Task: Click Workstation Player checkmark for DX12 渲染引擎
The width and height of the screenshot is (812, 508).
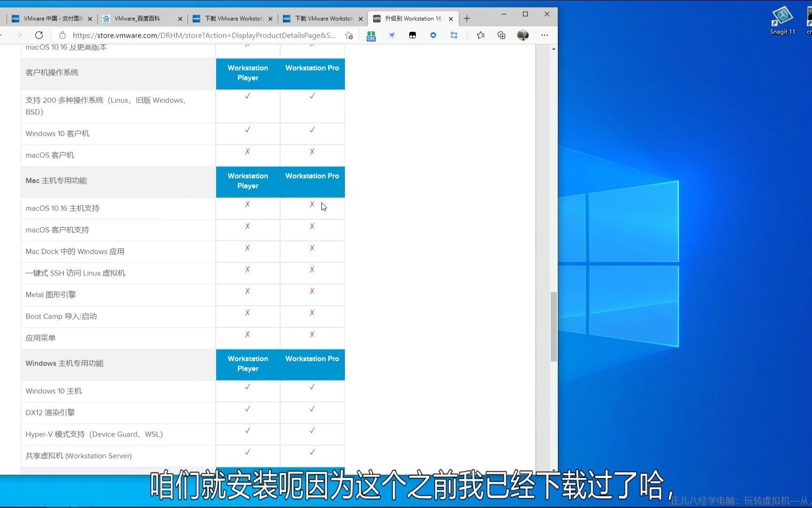Action: click(248, 409)
